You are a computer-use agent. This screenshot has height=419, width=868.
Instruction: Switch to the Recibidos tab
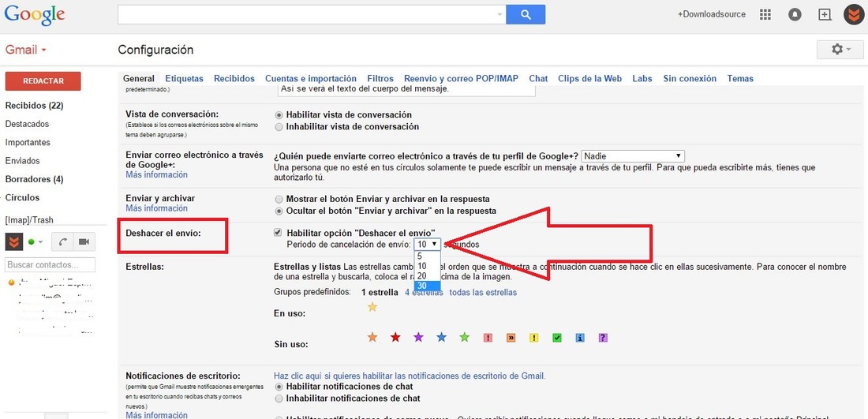click(x=234, y=79)
